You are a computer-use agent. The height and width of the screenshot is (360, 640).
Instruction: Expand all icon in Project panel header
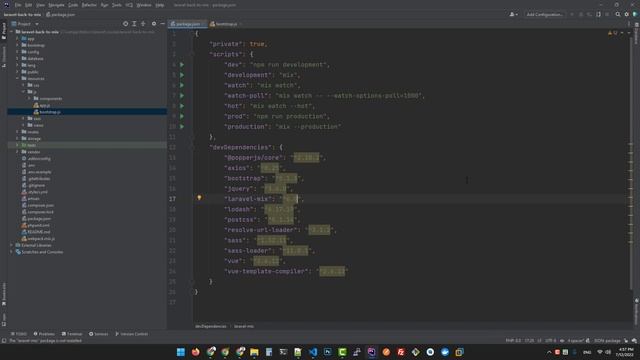[x=134, y=24]
